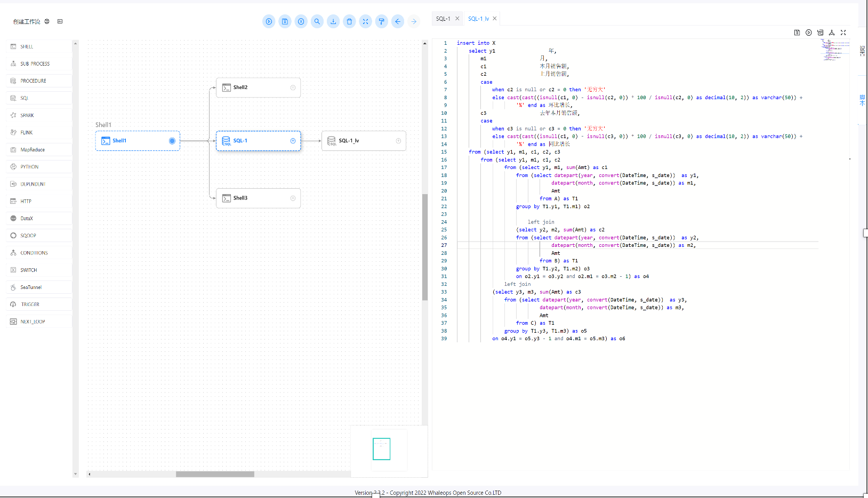This screenshot has width=868, height=498.
Task: Open the search magnifier tool in toolbar
Action: pyautogui.click(x=317, y=21)
